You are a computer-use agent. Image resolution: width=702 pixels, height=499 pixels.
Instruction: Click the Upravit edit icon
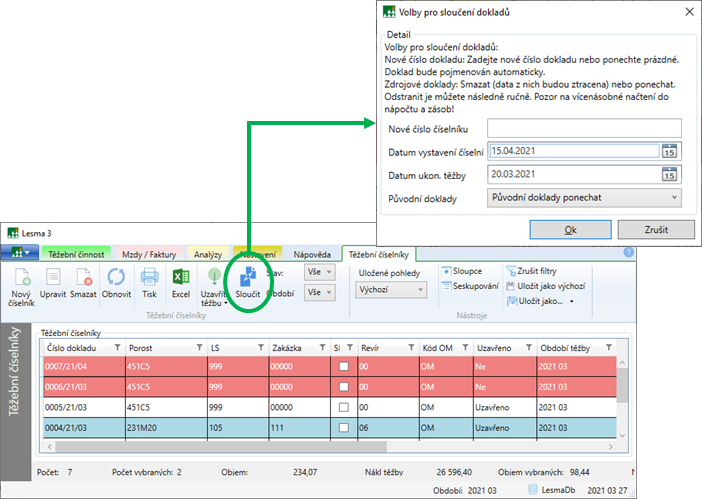point(53,278)
